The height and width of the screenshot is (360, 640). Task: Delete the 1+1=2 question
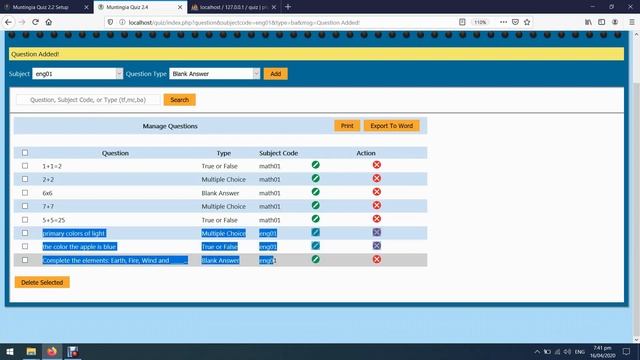pyautogui.click(x=377, y=165)
